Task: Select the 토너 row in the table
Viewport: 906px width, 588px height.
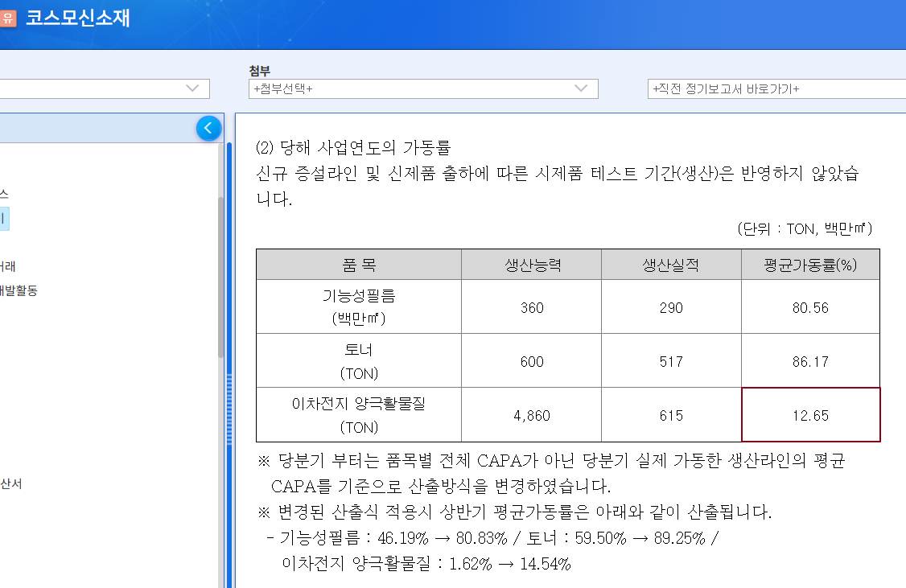Action: pos(358,360)
